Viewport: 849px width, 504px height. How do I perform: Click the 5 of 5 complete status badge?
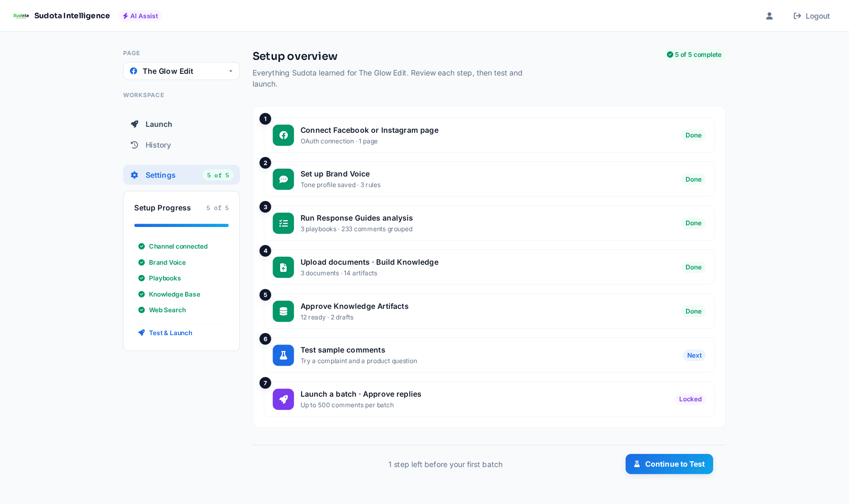(x=694, y=54)
